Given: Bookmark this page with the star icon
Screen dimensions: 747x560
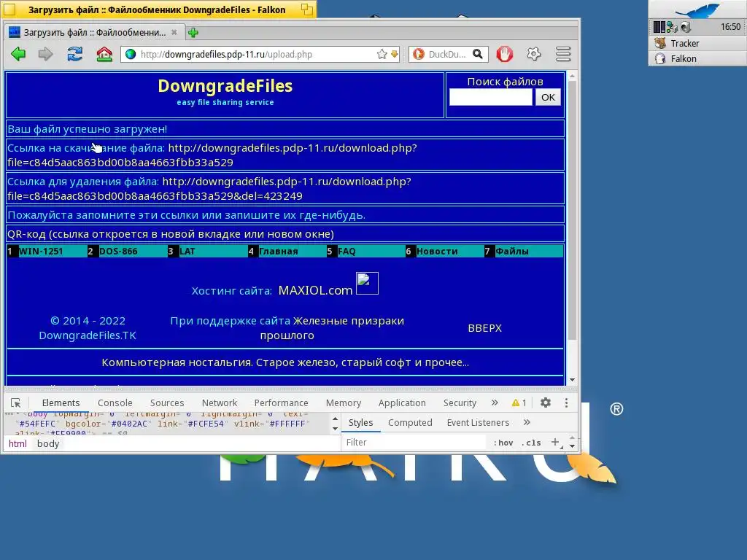Looking at the screenshot, I should (382, 54).
